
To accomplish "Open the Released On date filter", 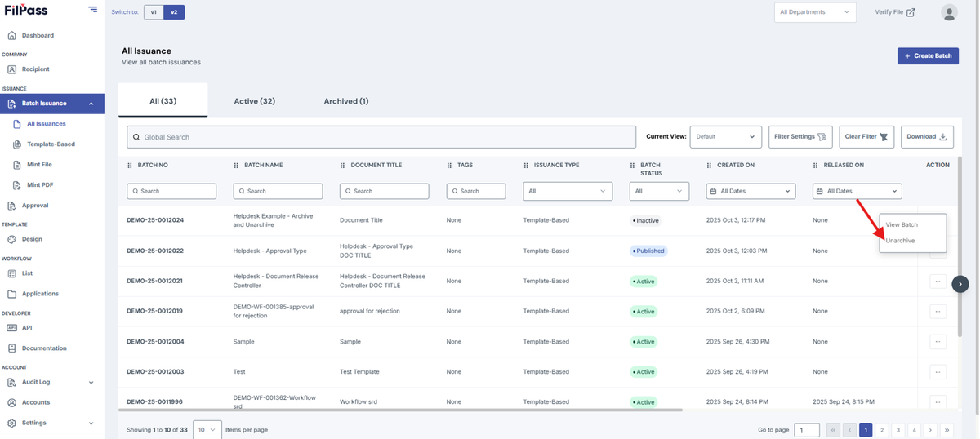I will click(x=857, y=191).
